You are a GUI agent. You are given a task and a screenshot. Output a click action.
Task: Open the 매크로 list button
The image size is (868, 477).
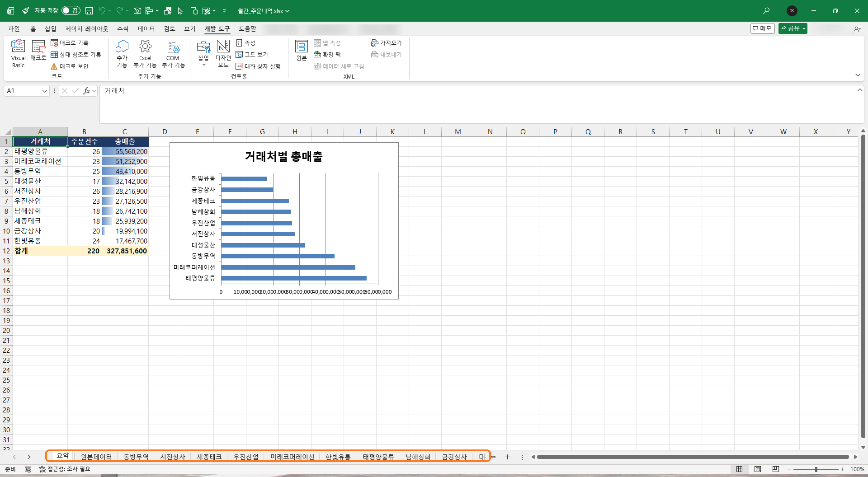(x=38, y=51)
